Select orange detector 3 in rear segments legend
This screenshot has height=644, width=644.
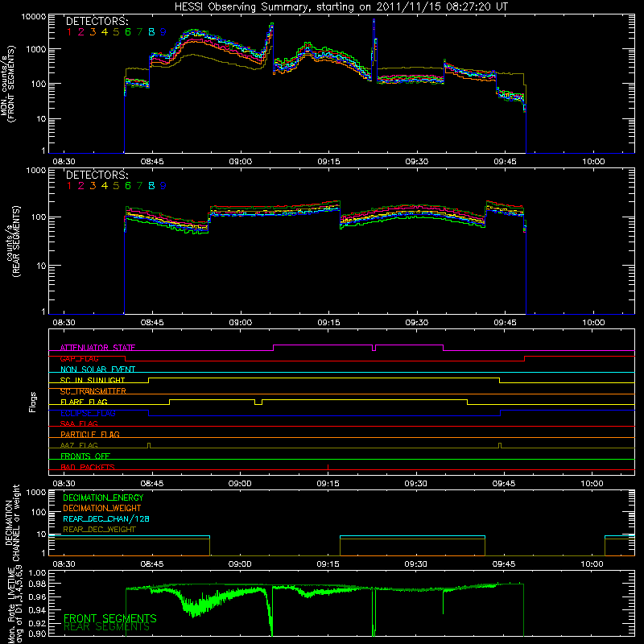coord(93,186)
